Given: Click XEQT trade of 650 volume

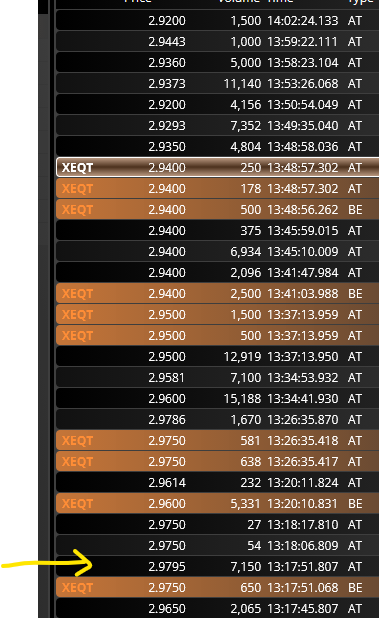Looking at the screenshot, I should tap(217, 587).
